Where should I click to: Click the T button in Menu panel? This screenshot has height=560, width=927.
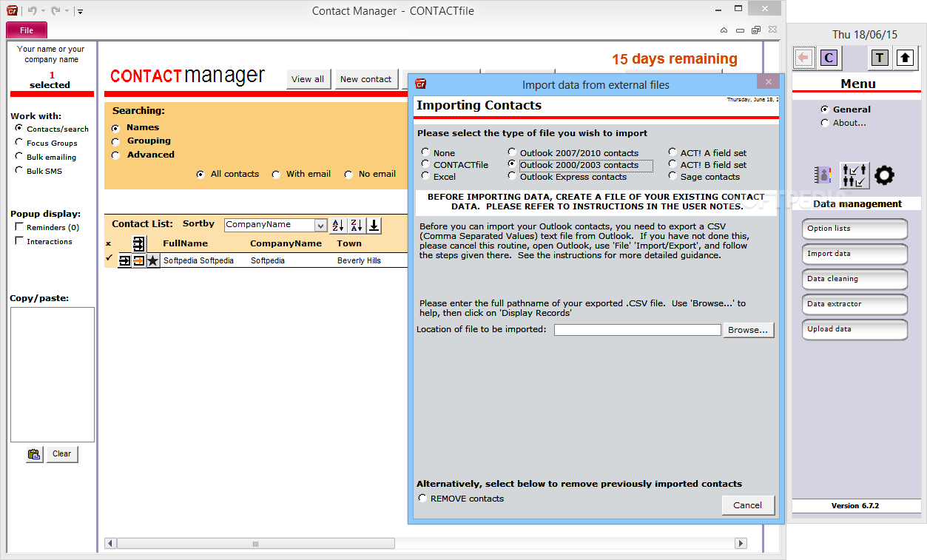(879, 58)
